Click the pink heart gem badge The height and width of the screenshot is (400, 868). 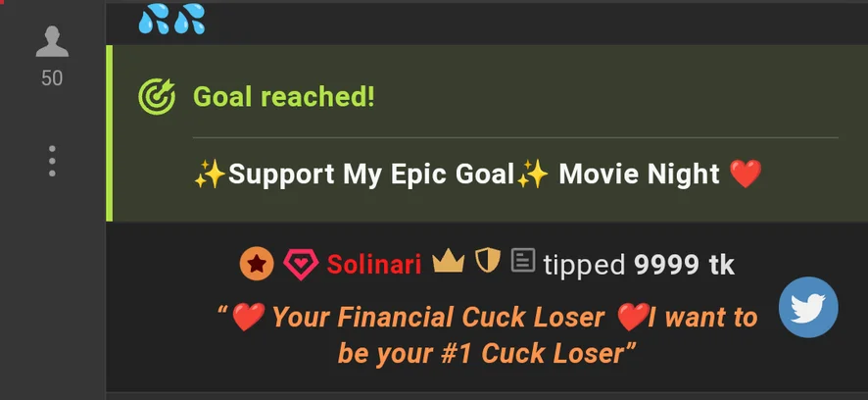(x=301, y=265)
